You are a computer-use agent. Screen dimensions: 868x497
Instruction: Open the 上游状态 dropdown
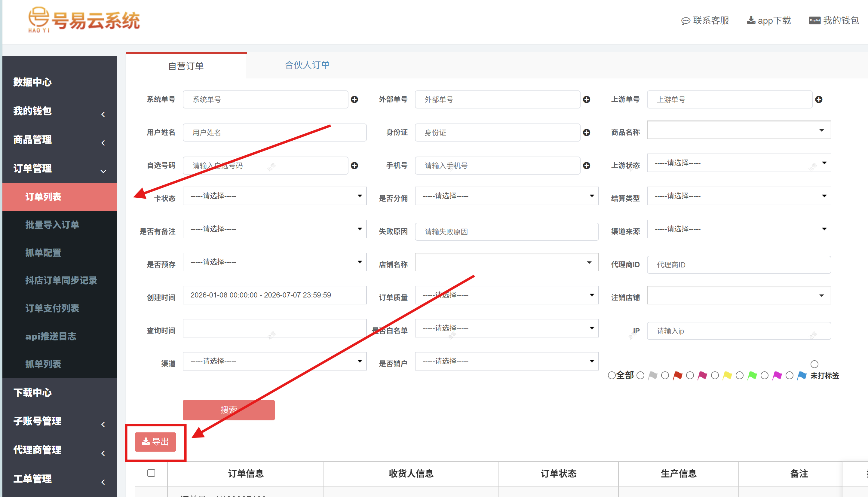[x=739, y=163]
